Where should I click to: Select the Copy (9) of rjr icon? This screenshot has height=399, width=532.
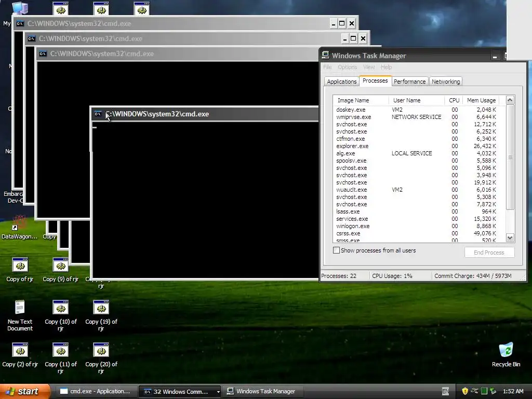tap(60, 270)
